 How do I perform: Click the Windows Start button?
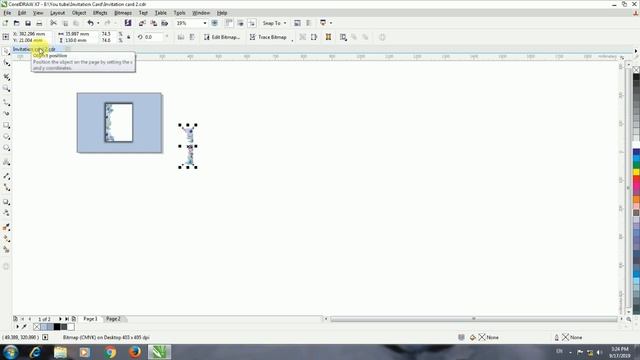(x=11, y=352)
